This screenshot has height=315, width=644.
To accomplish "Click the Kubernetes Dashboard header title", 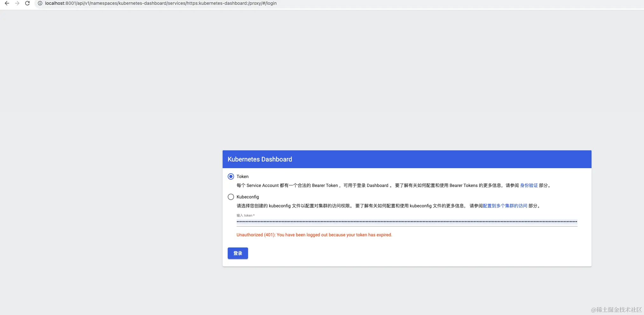I will pos(260,159).
